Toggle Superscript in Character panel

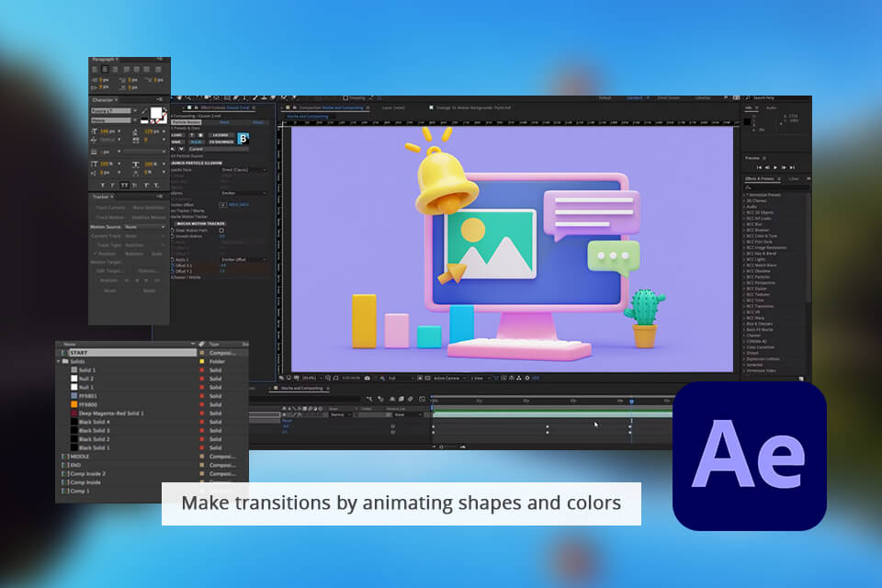[x=146, y=185]
